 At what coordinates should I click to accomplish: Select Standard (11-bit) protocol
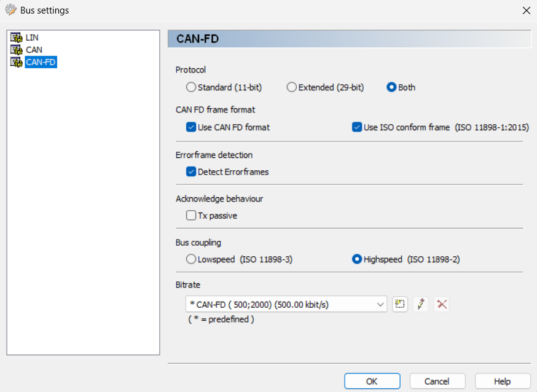(191, 88)
